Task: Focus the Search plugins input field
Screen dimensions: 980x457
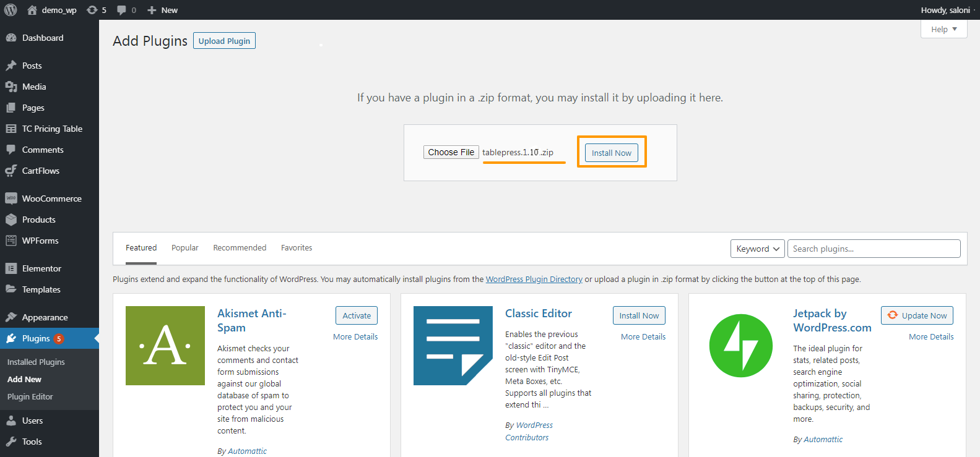Action: coord(874,249)
